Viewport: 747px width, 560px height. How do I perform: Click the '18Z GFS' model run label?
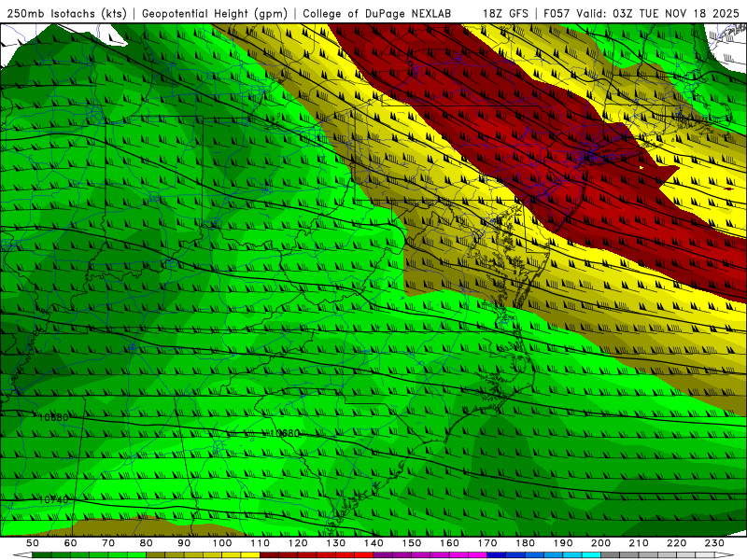tap(505, 13)
